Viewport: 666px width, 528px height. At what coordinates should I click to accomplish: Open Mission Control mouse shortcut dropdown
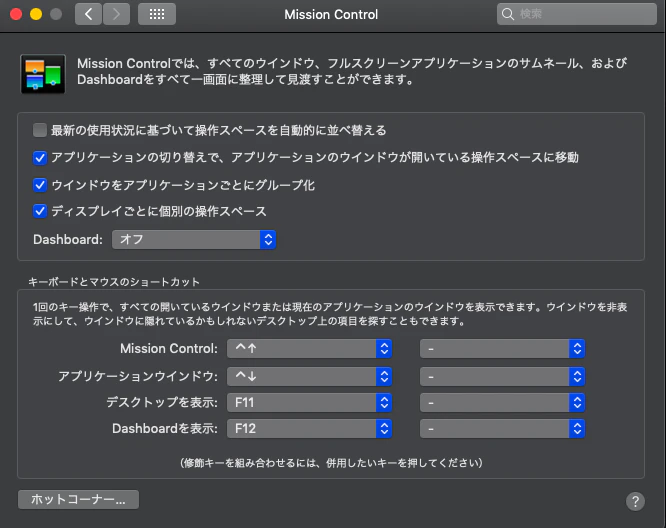(x=502, y=349)
